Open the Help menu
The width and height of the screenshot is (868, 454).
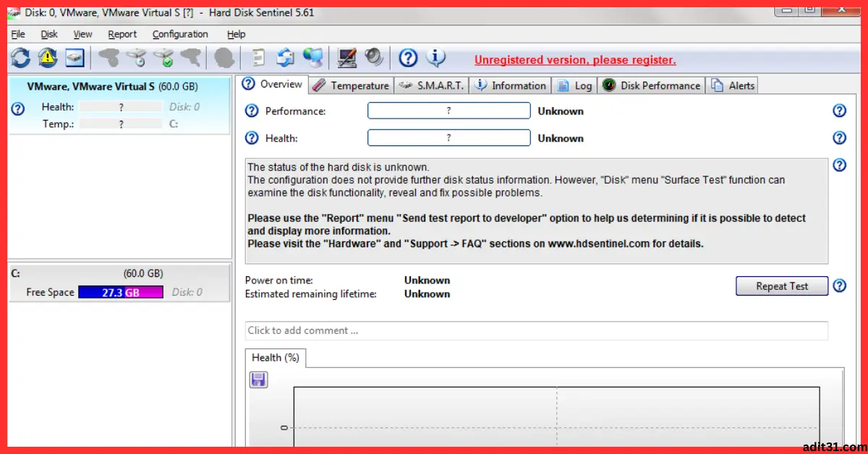236,34
